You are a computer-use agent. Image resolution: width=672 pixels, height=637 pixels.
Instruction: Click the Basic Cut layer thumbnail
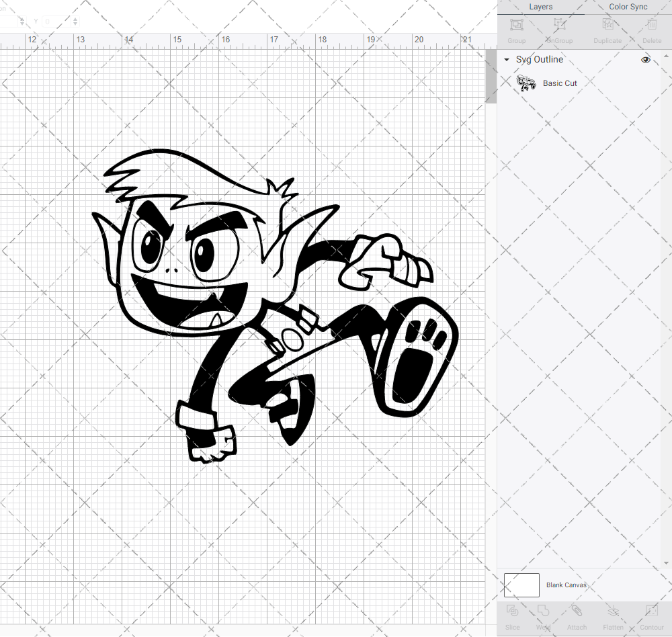tap(526, 83)
